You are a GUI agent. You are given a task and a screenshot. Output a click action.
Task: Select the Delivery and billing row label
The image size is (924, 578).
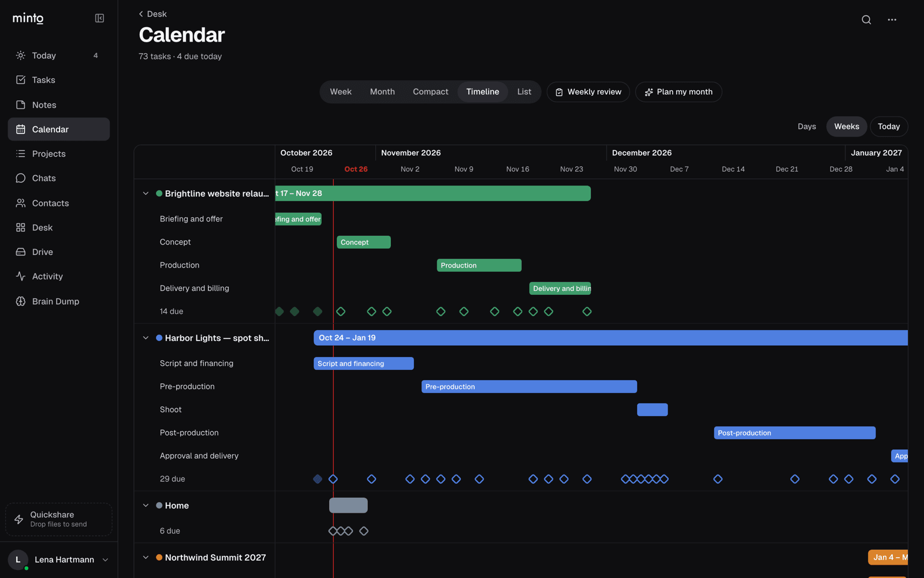[195, 288]
